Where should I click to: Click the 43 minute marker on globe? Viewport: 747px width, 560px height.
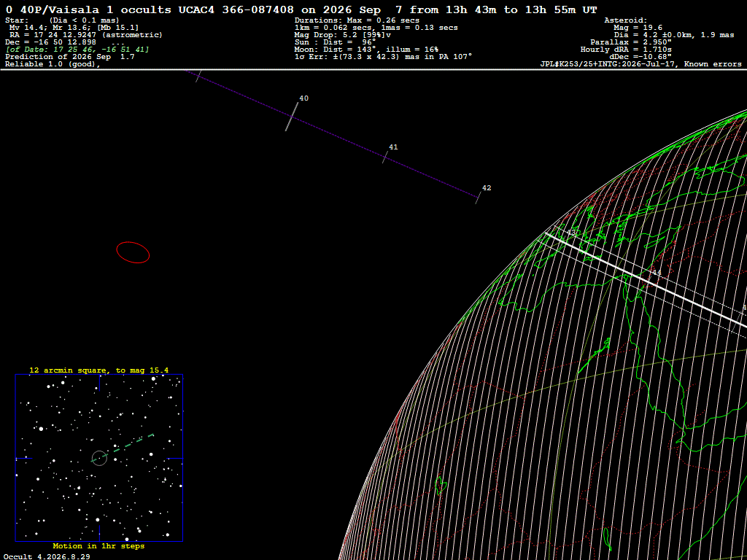(570, 232)
